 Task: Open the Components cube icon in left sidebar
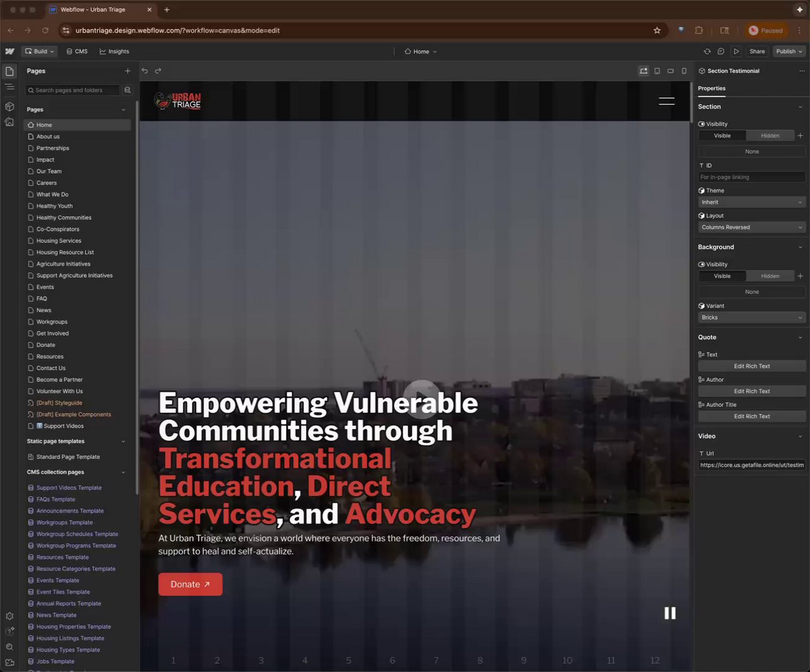pos(9,106)
